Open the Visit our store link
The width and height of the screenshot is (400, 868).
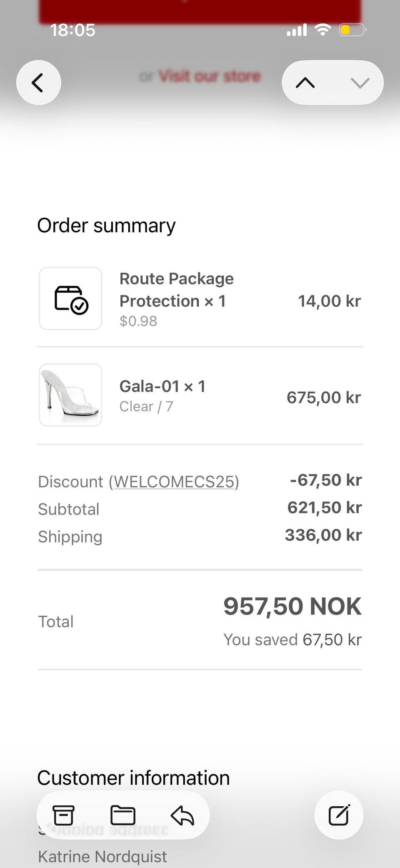point(210,76)
